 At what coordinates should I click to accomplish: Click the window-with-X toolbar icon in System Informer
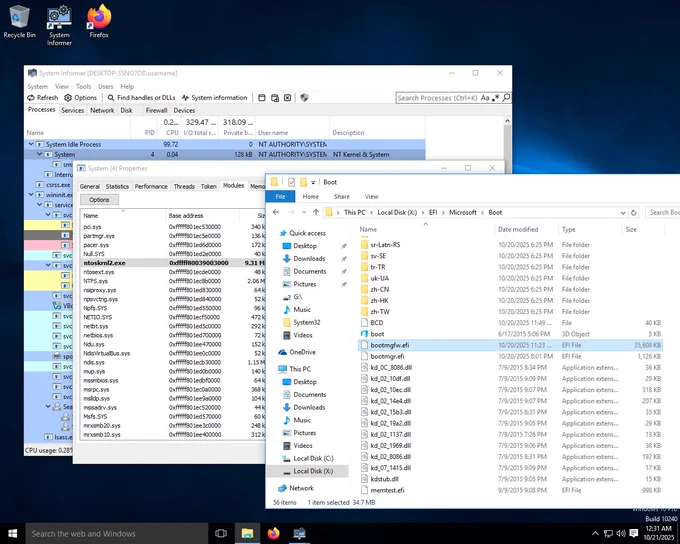[x=288, y=98]
